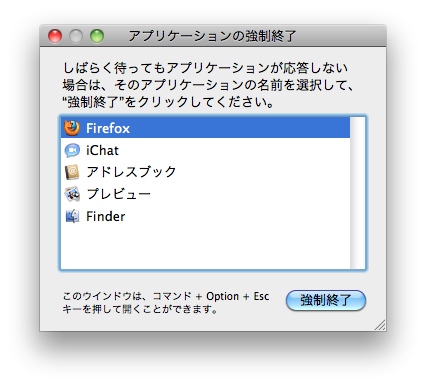Image resolution: width=426 pixels, height=386 pixels.
Task: Click the iChat speech bubble icon
Action: pyautogui.click(x=72, y=150)
